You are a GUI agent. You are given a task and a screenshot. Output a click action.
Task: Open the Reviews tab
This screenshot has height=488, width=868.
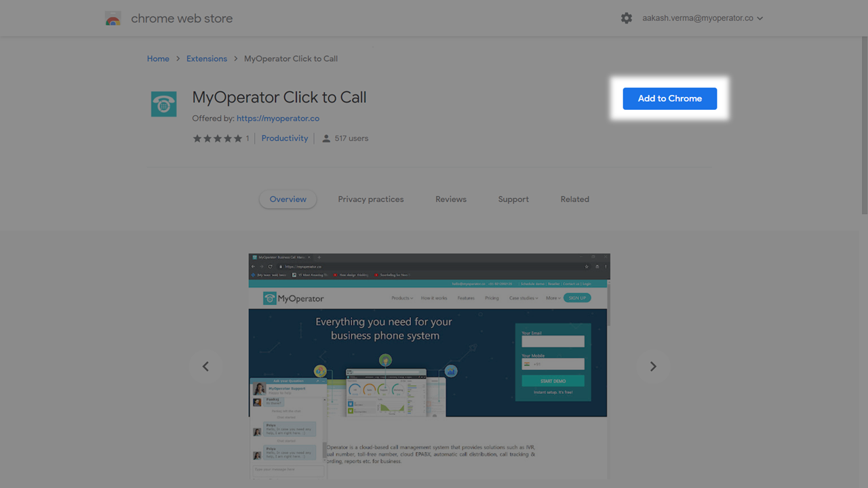point(451,199)
